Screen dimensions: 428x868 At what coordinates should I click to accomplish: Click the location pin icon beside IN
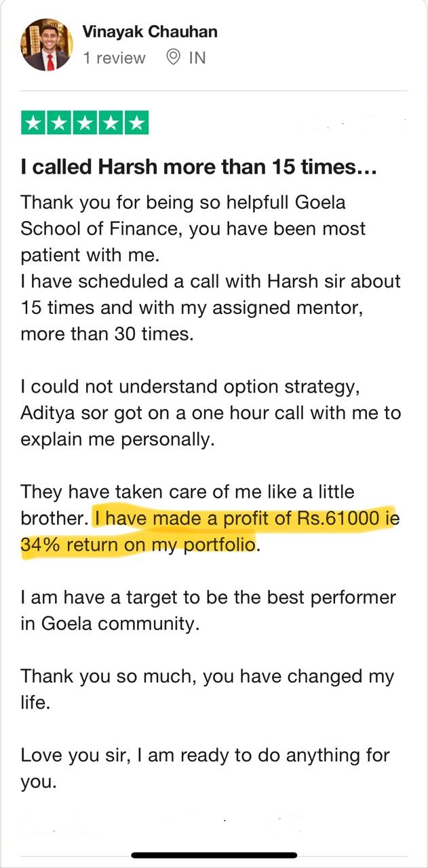(174, 58)
